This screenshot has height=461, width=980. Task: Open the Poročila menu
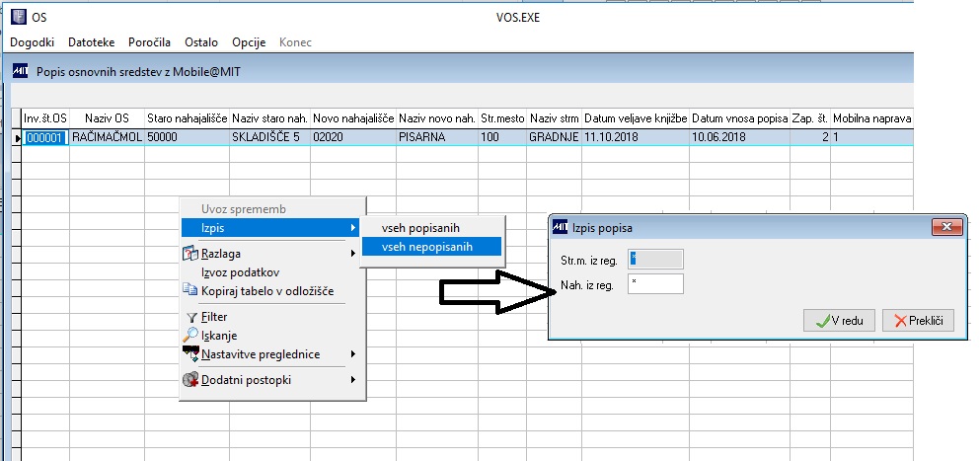coord(149,42)
